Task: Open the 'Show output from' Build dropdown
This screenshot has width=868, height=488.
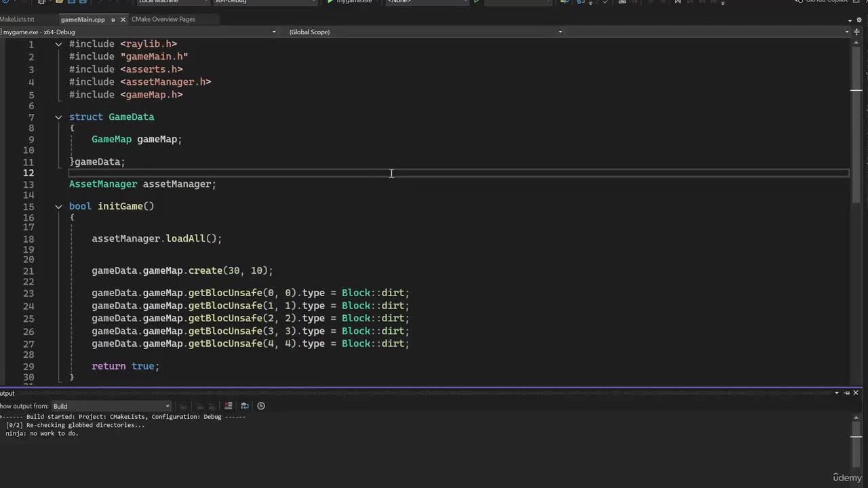Action: point(111,406)
